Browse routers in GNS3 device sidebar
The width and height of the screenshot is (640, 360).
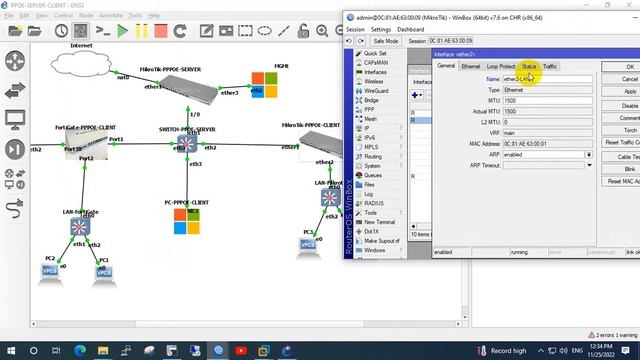[15, 60]
